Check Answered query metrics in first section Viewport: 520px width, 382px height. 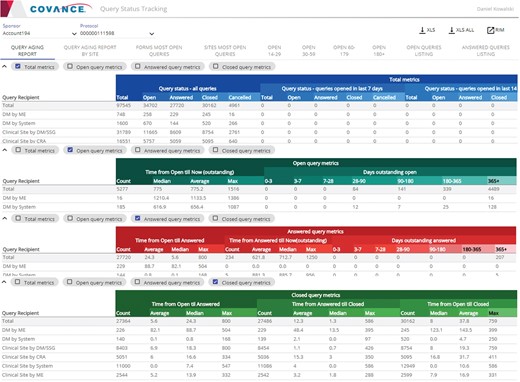click(x=137, y=66)
